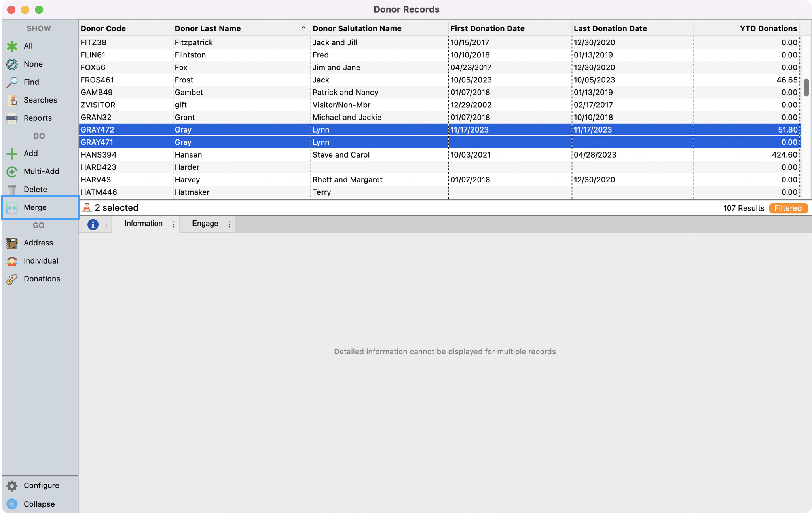Go to Donations icon in sidebar
This screenshot has width=812, height=513.
[12, 279]
